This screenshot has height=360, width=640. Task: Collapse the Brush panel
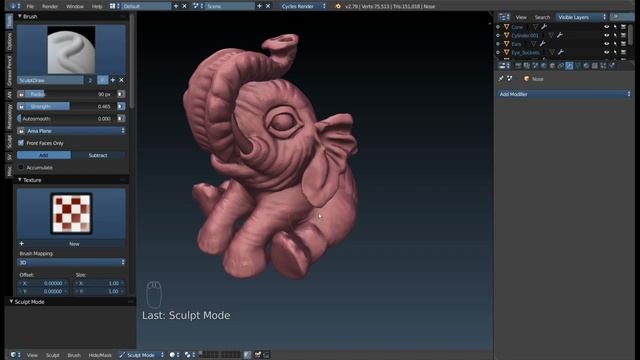click(20, 16)
